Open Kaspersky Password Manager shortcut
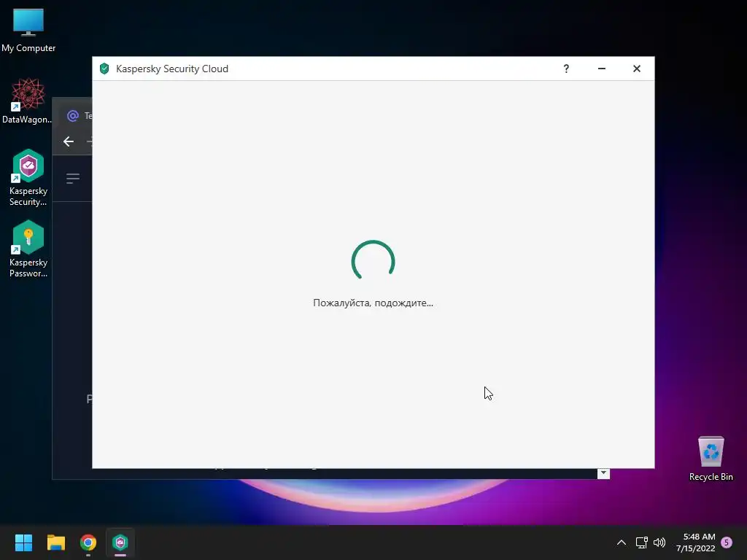Screen dimensions: 747x560 click(x=28, y=249)
